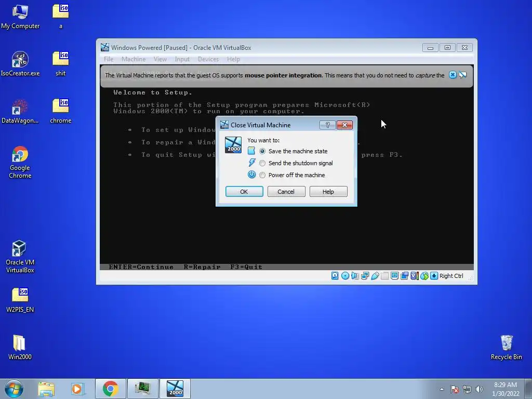The image size is (532, 399).
Task: Select Google Chrome desktop shortcut
Action: (x=20, y=162)
